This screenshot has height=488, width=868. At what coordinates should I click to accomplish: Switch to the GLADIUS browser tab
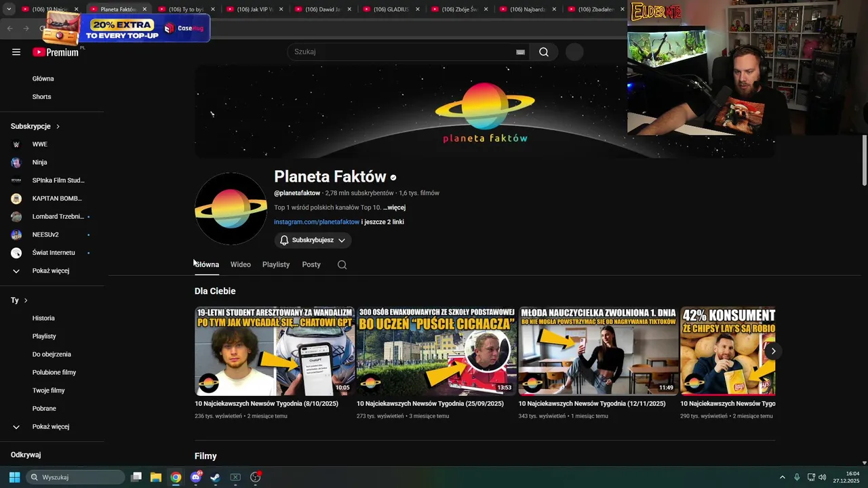click(x=391, y=9)
